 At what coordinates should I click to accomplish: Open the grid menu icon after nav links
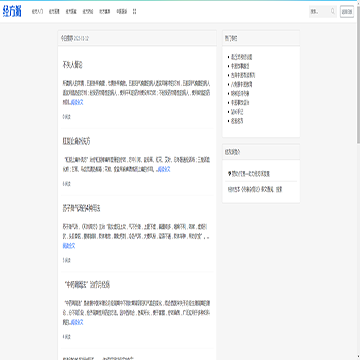pyautogui.click(x=135, y=12)
